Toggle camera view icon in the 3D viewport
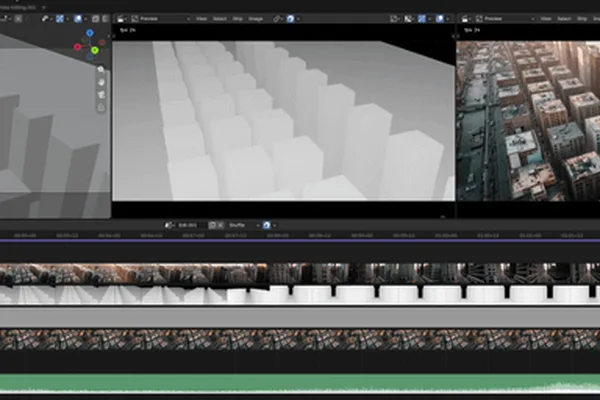 pyautogui.click(x=101, y=95)
